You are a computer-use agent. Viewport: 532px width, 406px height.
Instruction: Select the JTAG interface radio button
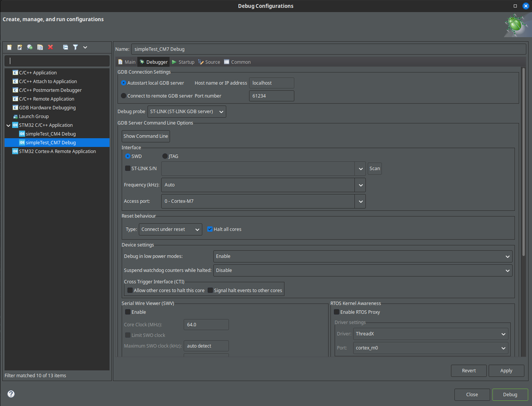point(165,156)
